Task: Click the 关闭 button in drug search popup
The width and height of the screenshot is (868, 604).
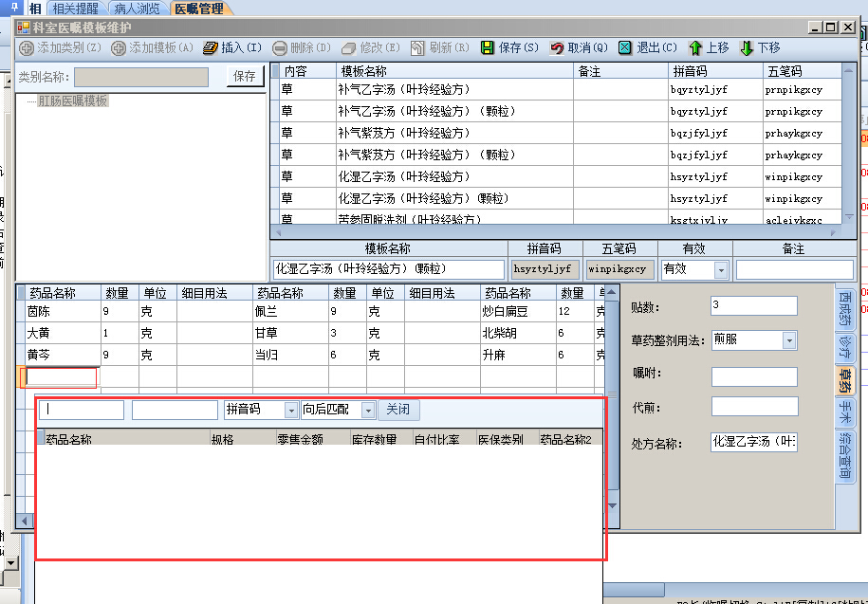Action: click(x=398, y=410)
